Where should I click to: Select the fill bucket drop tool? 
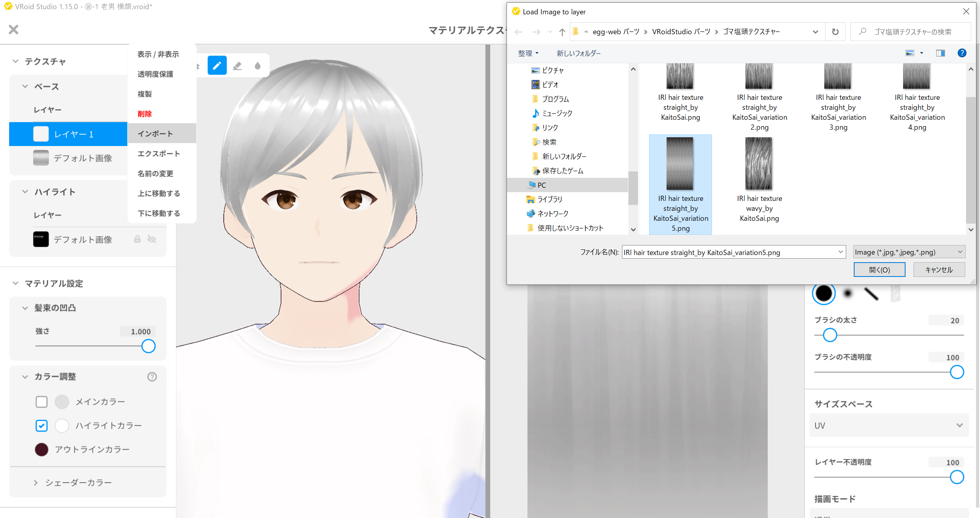(258, 66)
